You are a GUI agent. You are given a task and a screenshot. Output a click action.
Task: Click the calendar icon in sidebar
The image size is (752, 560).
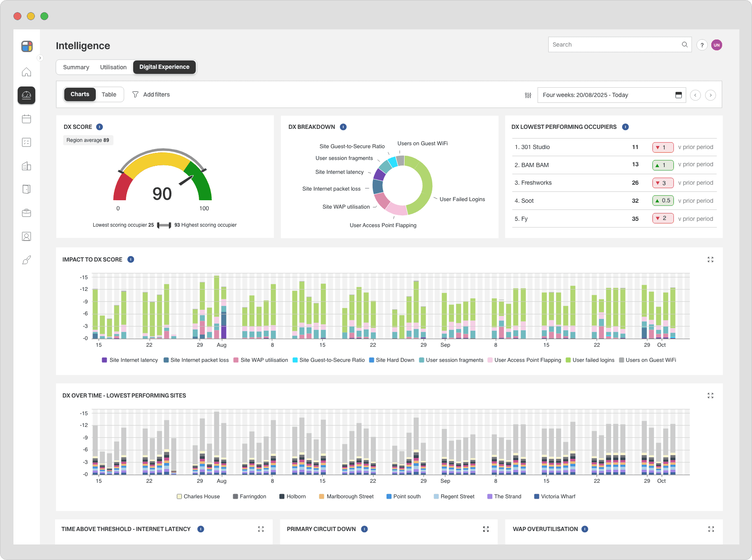[26, 119]
